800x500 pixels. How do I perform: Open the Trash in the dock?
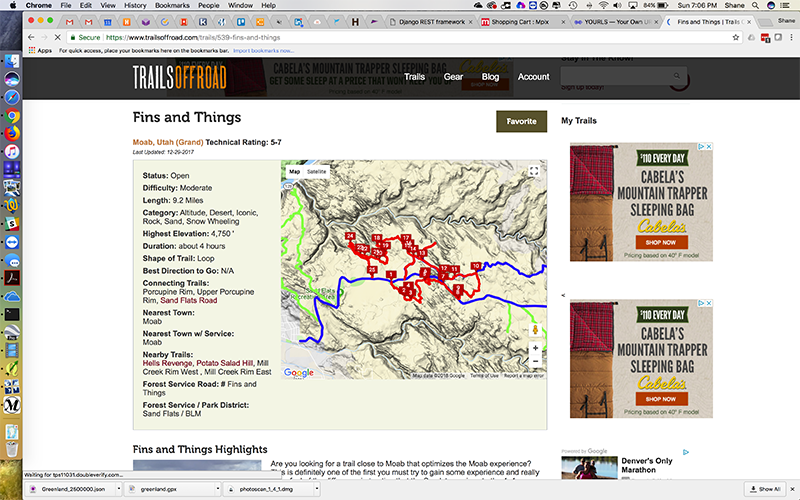click(12, 449)
